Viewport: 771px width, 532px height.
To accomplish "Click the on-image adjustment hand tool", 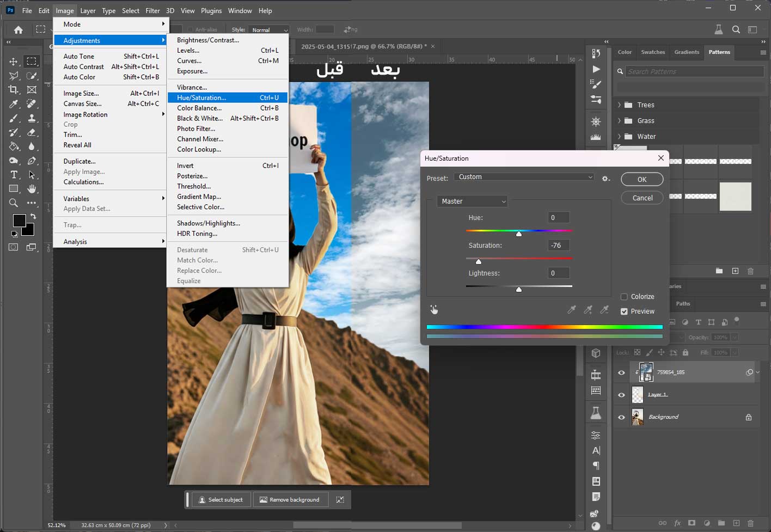I will (434, 309).
